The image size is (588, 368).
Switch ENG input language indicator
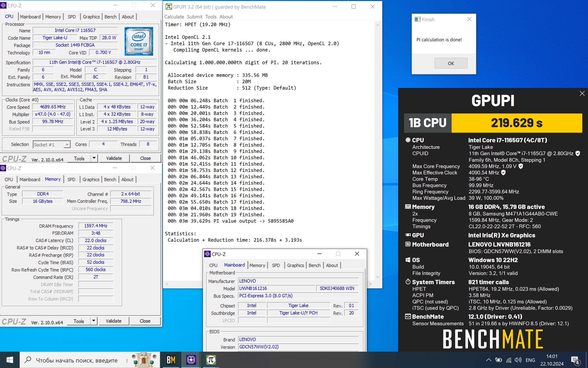coord(530,360)
